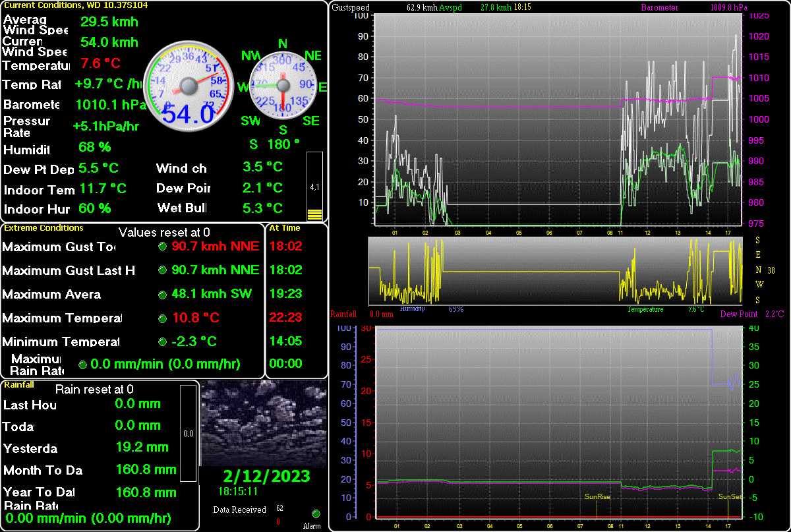Click the Gustspeed label above the graph
The image size is (791, 532).
[x=351, y=8]
